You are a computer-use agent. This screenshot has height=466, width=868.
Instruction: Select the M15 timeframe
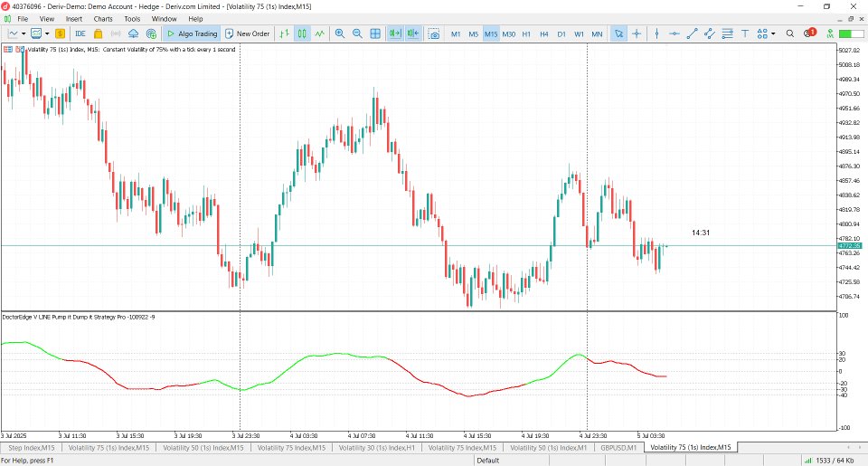(491, 33)
